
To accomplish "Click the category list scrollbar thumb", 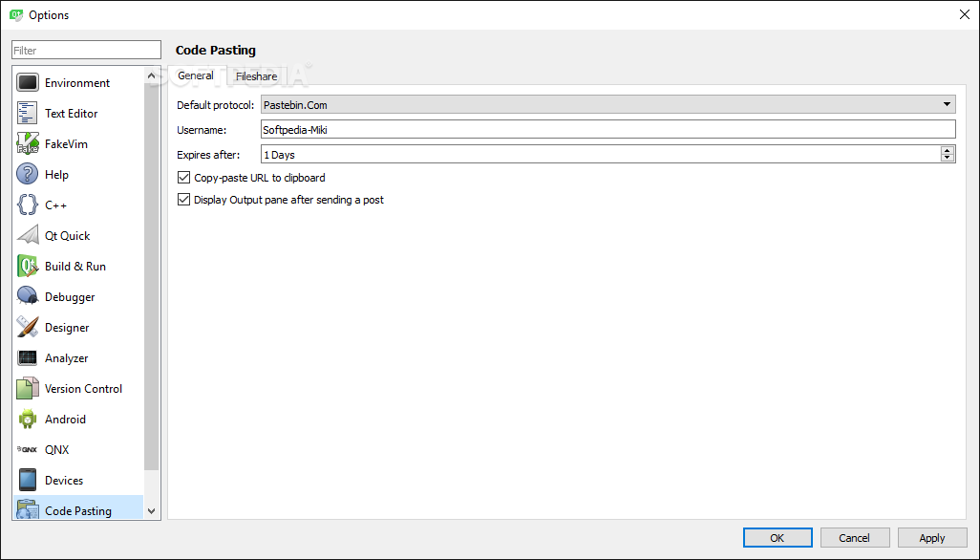I will point(151,275).
